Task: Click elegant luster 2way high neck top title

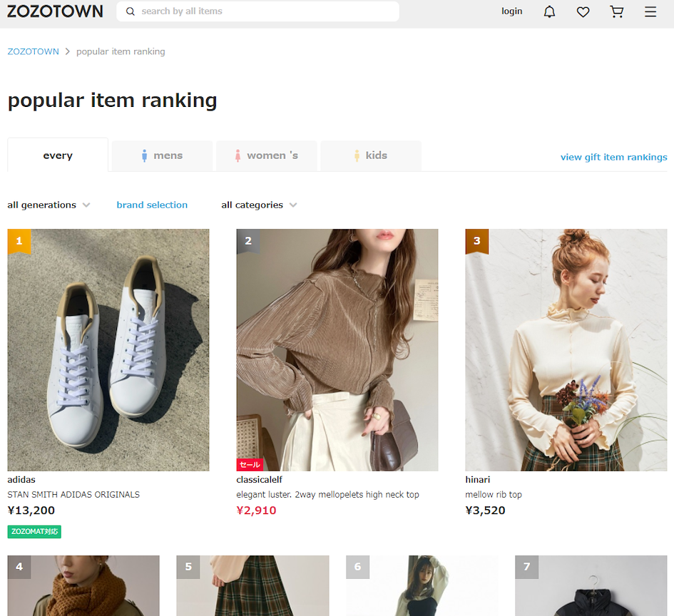Action: point(327,494)
